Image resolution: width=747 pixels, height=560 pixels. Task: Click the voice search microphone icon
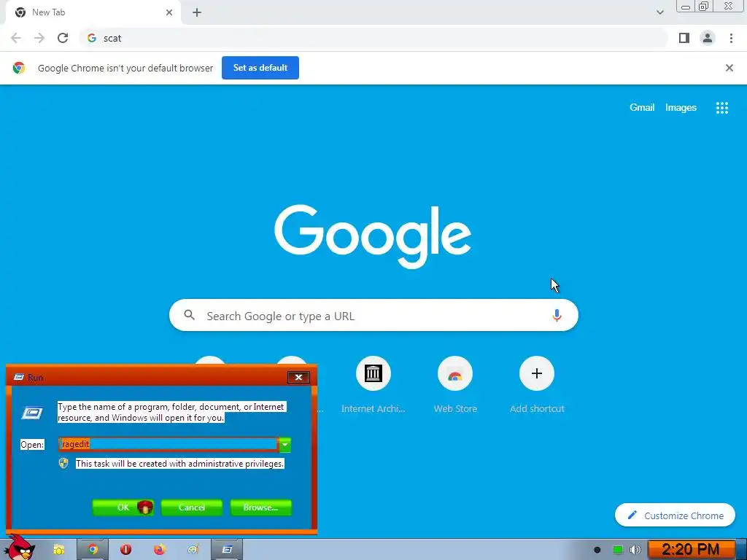557,315
